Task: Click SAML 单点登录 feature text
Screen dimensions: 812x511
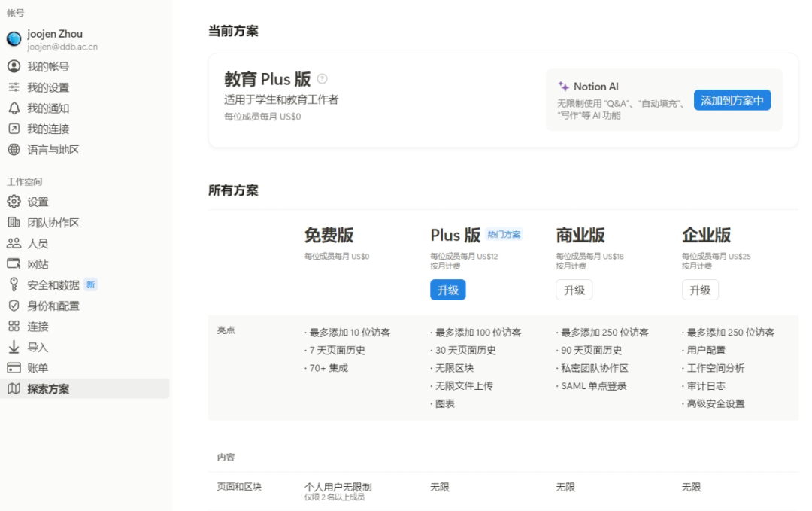Action: tap(594, 385)
